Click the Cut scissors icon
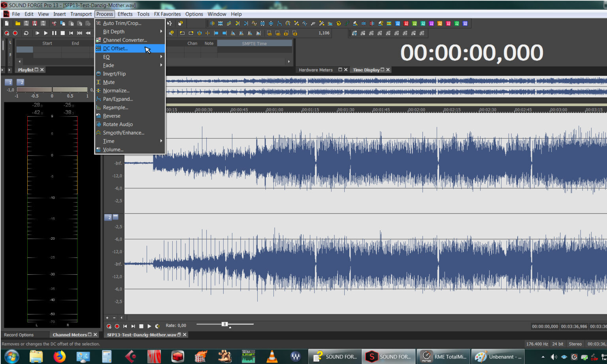 [x=54, y=23]
